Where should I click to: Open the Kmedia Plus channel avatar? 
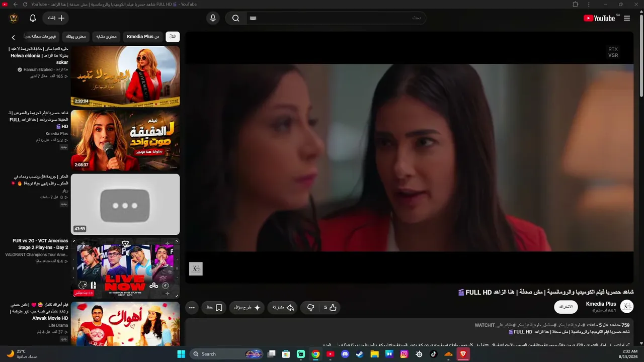[x=627, y=306]
